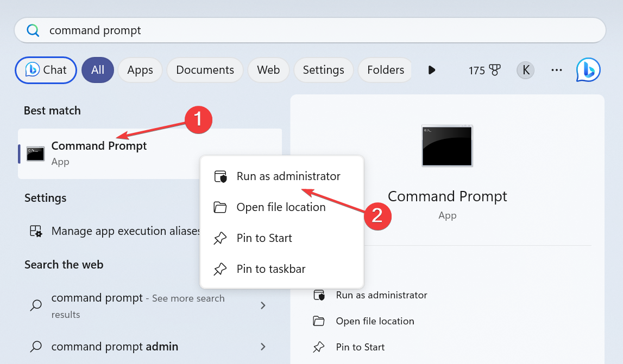Click the large Command Prompt preview icon
623x364 pixels.
447,145
